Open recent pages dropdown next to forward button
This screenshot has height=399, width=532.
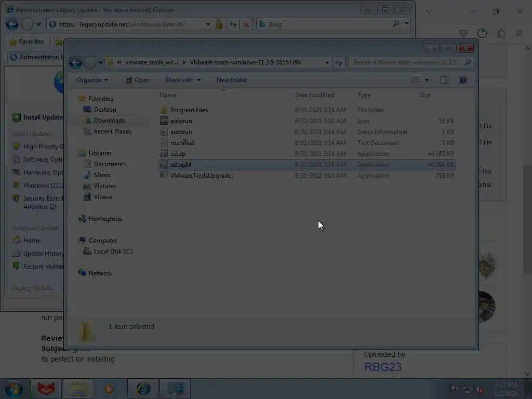100,62
